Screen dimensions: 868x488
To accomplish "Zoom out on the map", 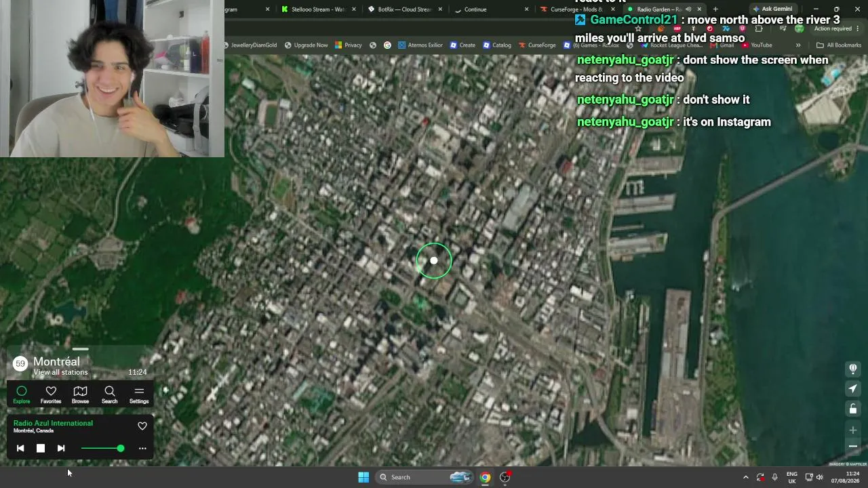I will pyautogui.click(x=853, y=446).
